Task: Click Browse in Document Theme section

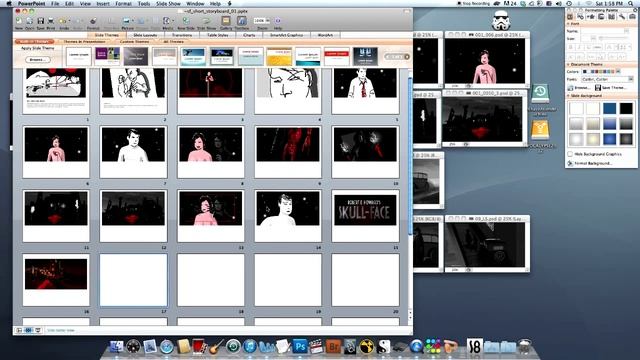Action: coord(578,88)
